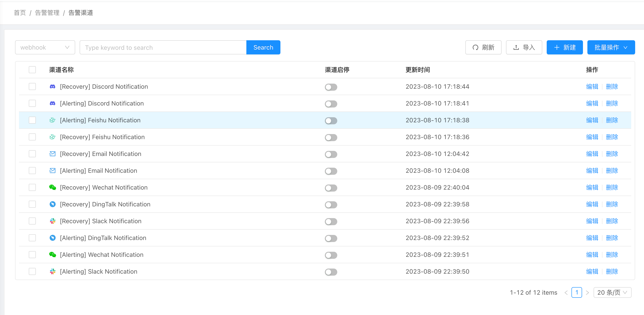
Task: Click the Email notification icon
Action: [x=53, y=154]
